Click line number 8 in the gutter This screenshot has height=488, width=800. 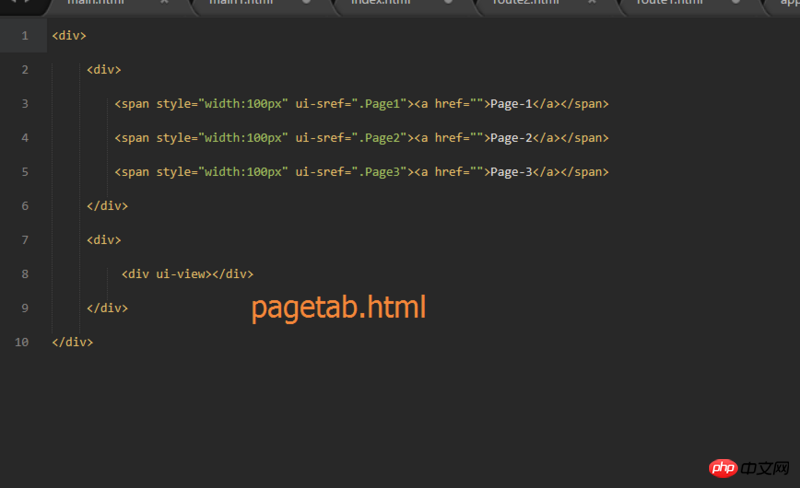[24, 274]
